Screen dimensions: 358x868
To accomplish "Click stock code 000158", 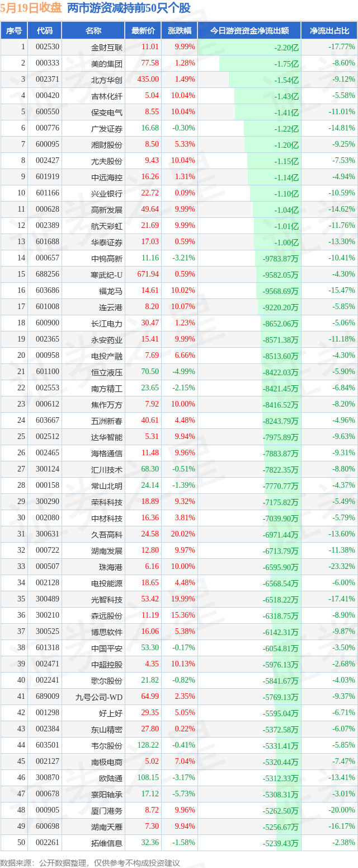I will click(x=48, y=486).
